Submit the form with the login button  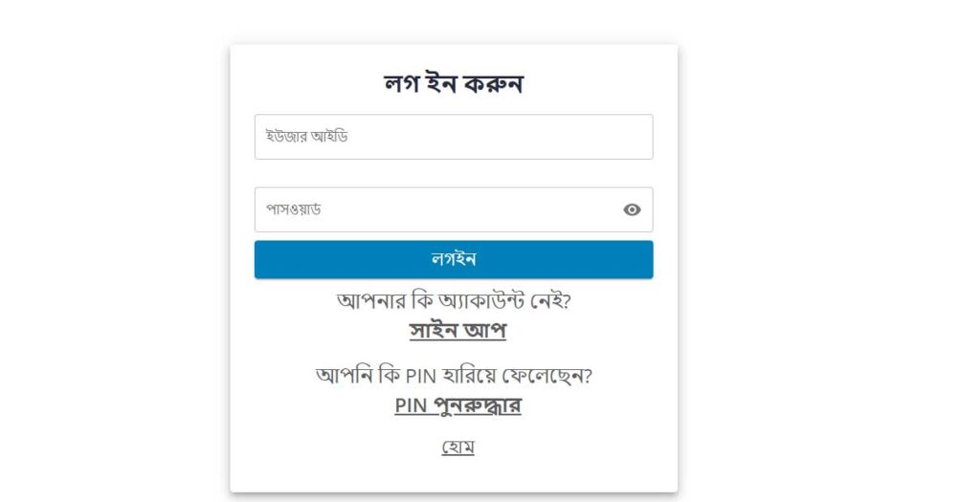454,259
